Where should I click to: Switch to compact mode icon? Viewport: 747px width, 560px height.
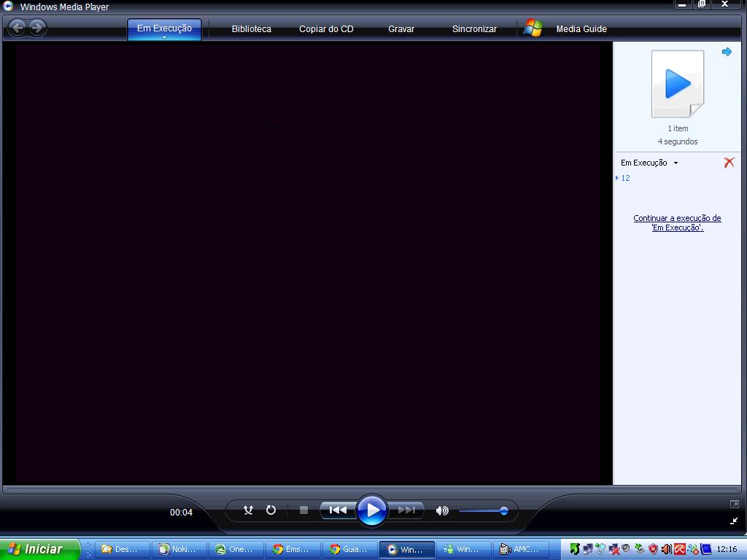click(x=734, y=521)
